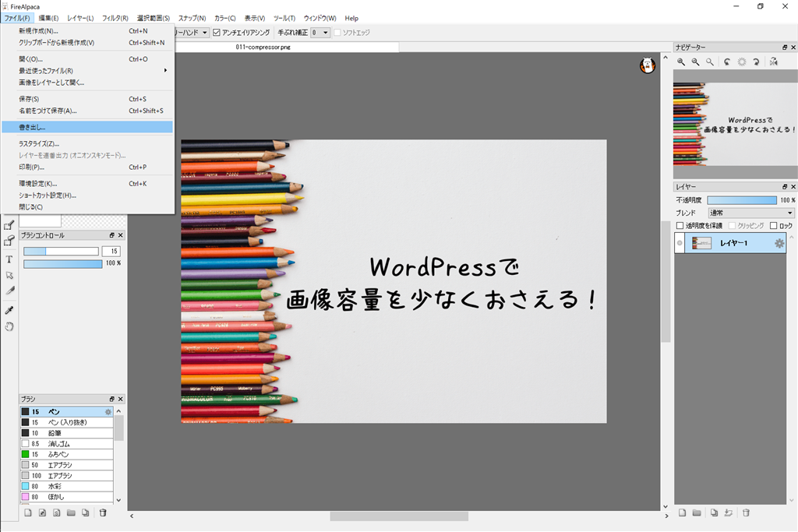Create a new layer in Layer panel

682,513
